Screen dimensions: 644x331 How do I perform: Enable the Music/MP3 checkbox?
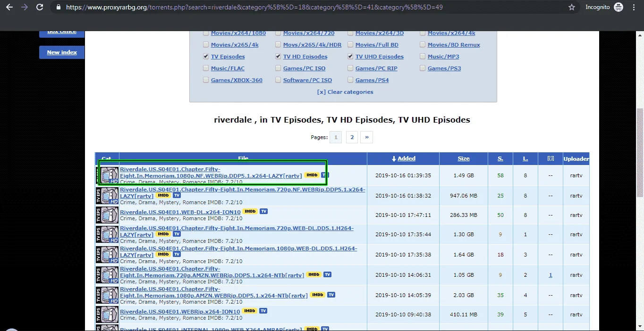coord(423,57)
